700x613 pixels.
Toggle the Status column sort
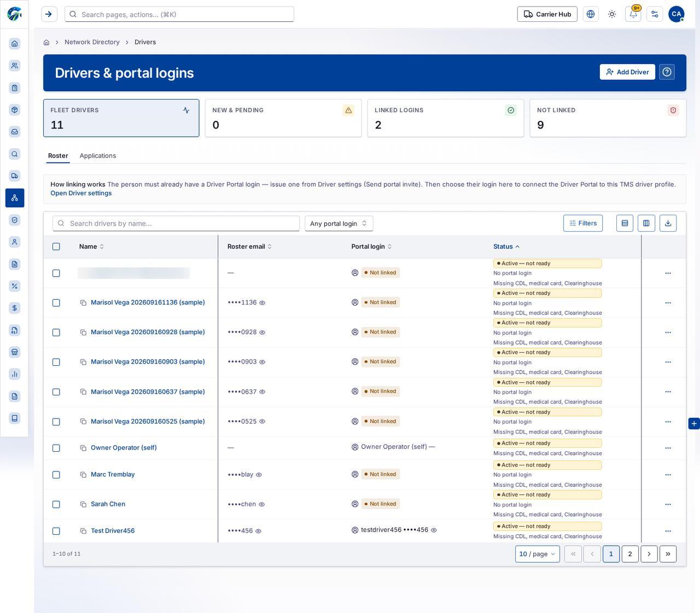(506, 247)
